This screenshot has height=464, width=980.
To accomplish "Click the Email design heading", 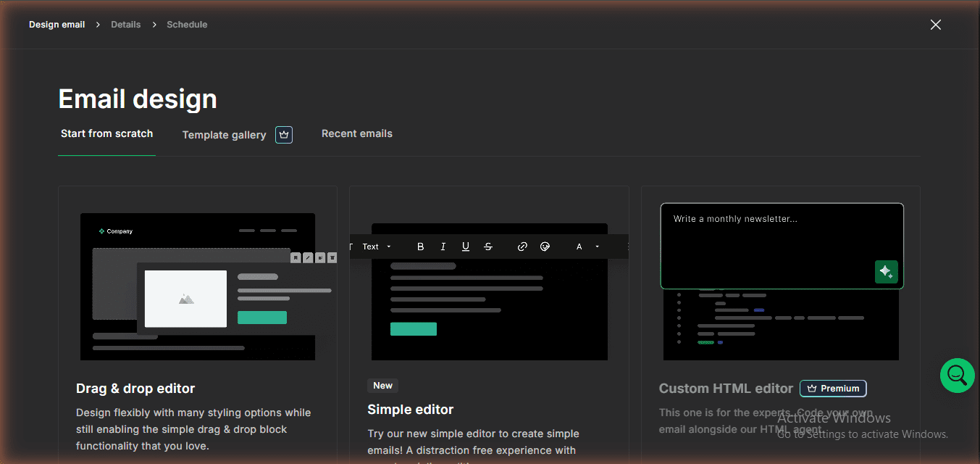I will pos(138,99).
